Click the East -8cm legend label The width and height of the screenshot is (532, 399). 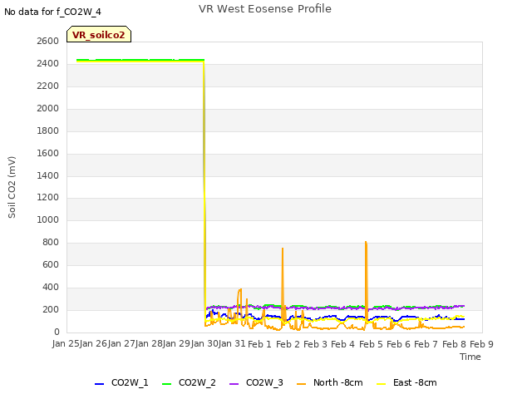[415, 382]
